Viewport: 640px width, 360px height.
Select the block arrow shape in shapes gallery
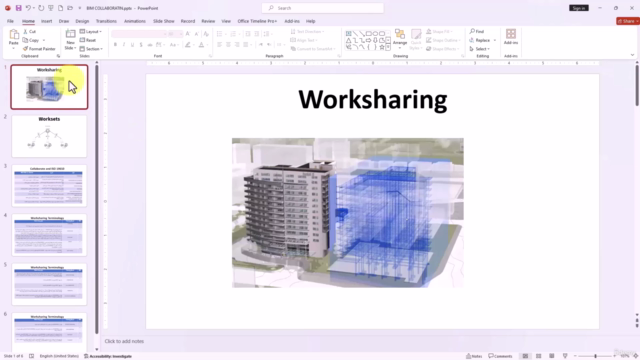(x=369, y=40)
